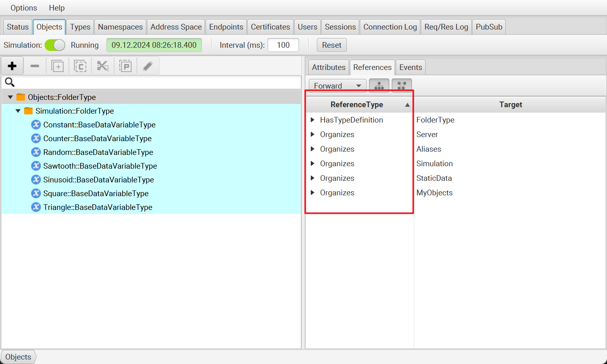Select the References tab
This screenshot has height=364, width=607.
pyautogui.click(x=372, y=67)
